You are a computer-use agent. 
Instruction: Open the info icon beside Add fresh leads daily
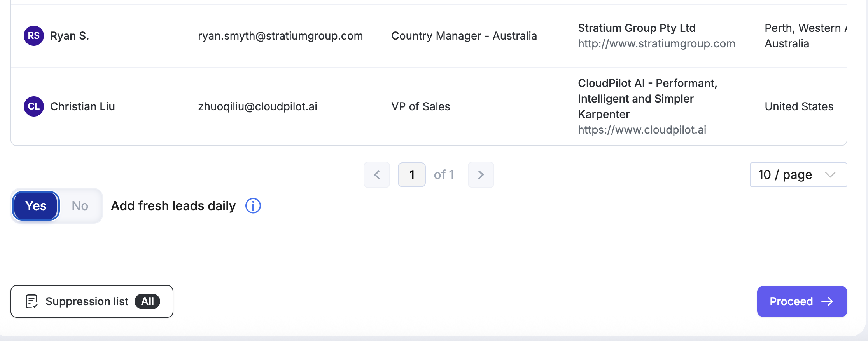click(253, 206)
